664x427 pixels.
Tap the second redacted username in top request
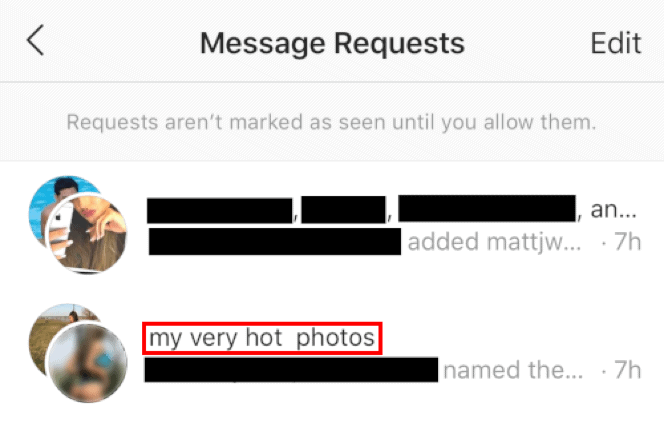point(343,209)
